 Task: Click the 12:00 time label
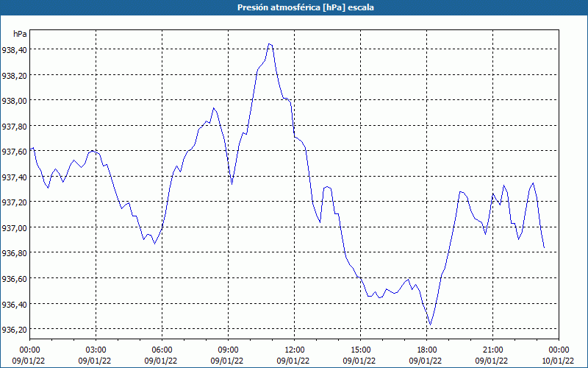295,350
